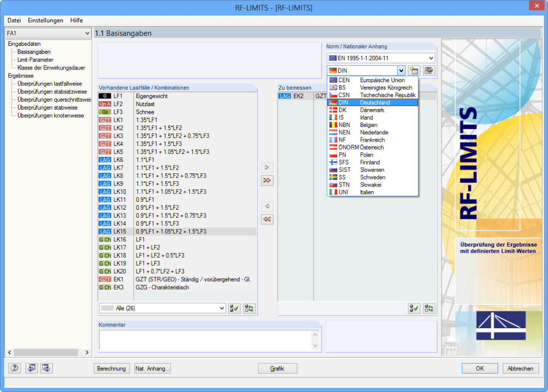Select STN Slowakei entry

(373, 184)
